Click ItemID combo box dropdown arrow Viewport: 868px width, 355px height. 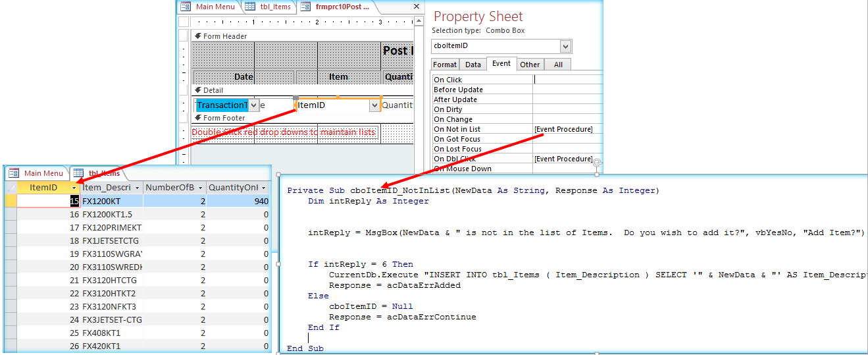click(x=374, y=105)
